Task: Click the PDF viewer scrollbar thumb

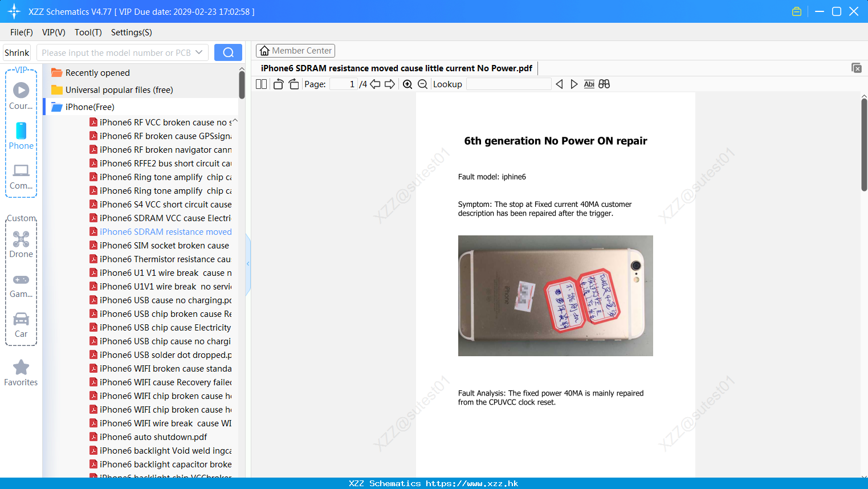Action: click(864, 145)
